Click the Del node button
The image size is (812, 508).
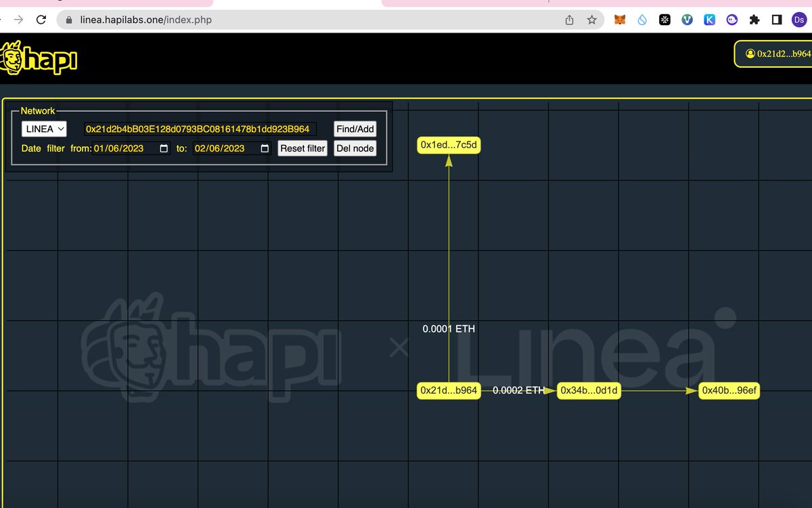pyautogui.click(x=355, y=148)
